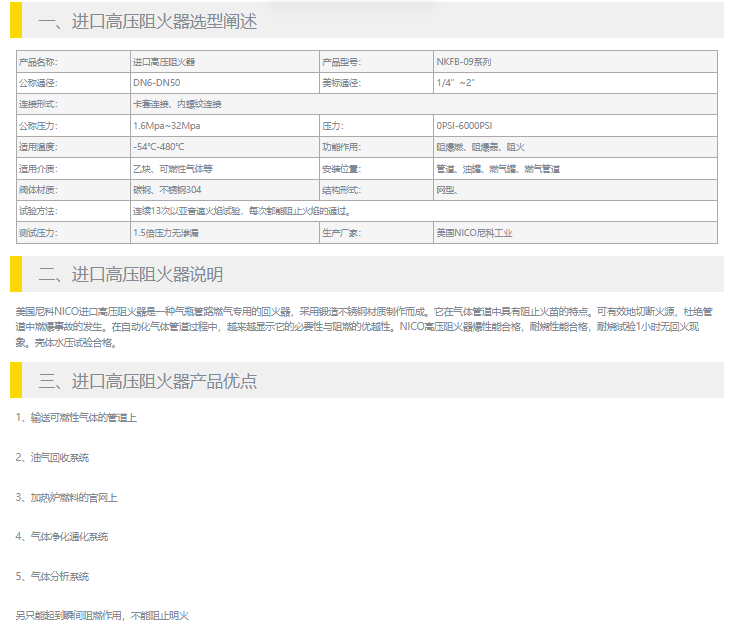Viewport: 738px width, 637px height.
Task: Select the 1.6Mpa~32Mpa pressure cell
Action: [x=167, y=125]
